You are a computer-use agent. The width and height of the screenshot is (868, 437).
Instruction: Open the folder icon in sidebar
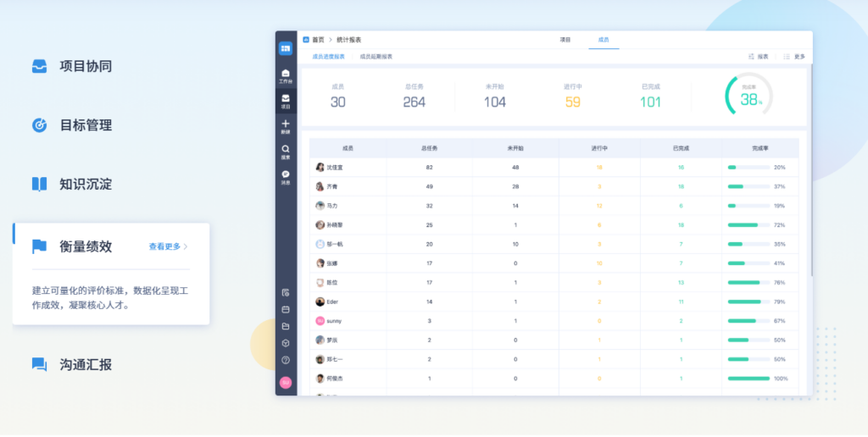(x=286, y=326)
